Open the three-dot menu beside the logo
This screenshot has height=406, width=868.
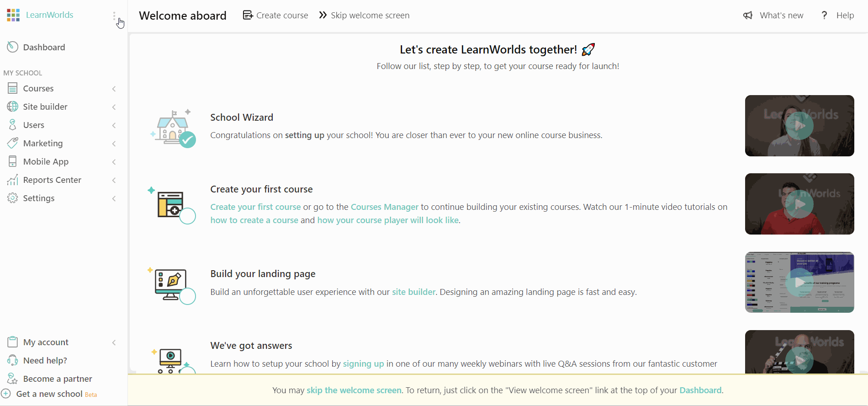click(114, 15)
